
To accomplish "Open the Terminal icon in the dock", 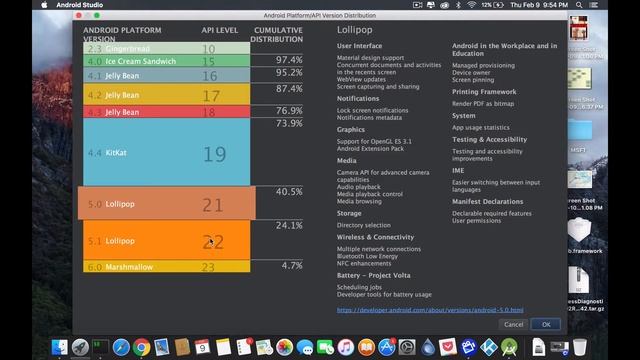I will pos(100,347).
